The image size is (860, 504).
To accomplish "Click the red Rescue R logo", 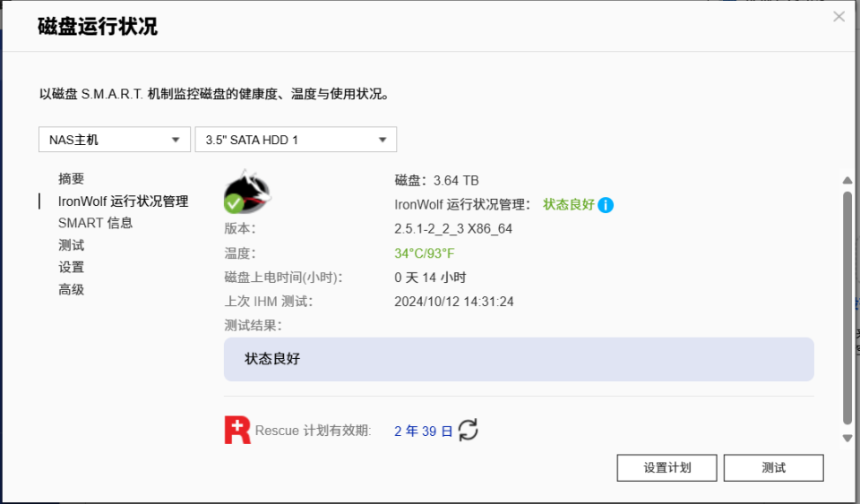I will click(237, 430).
